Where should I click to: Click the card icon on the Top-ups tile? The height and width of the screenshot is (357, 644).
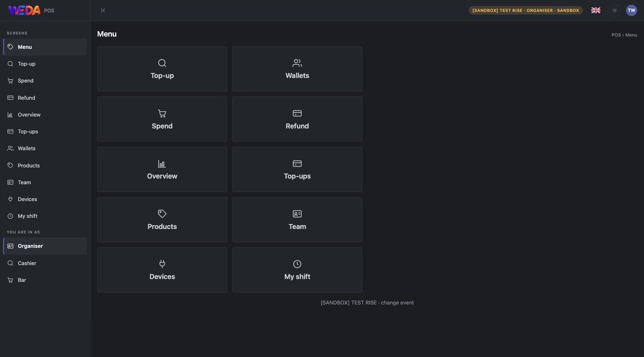[x=297, y=164]
